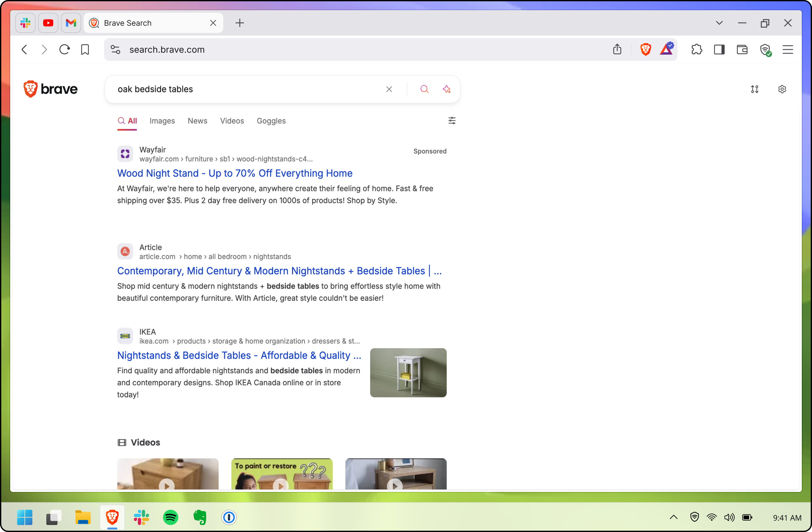
Task: Click the Leo AI sparkle answer icon
Action: pyautogui.click(x=446, y=89)
